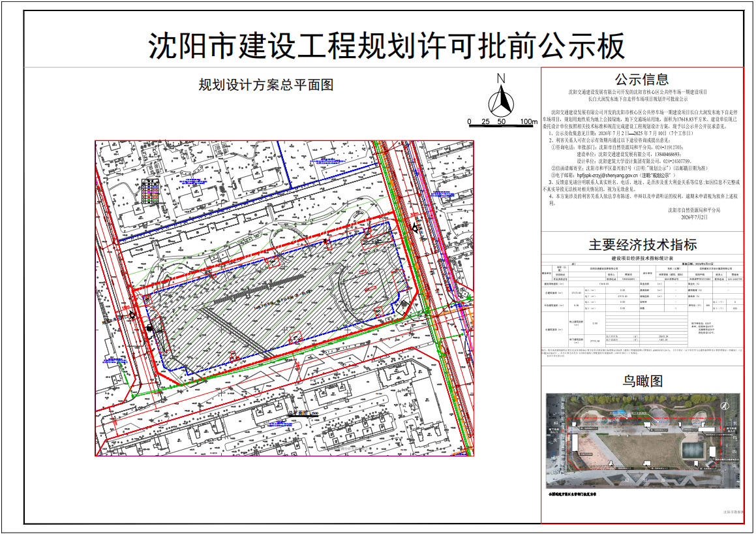The width and height of the screenshot is (756, 534).
Task: Select the heading 主要经济技术指标
Action: click(643, 245)
